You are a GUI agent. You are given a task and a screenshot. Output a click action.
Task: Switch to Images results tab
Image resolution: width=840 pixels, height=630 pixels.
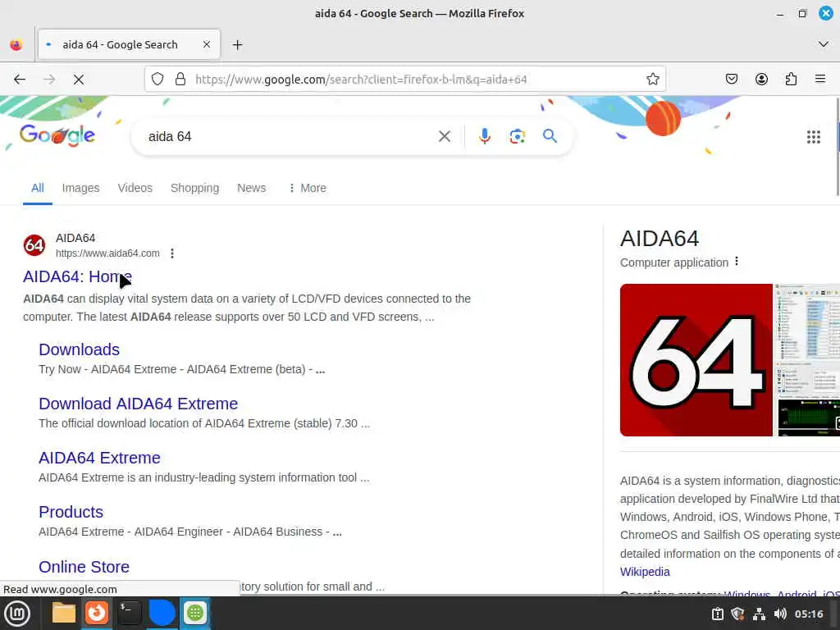81,188
